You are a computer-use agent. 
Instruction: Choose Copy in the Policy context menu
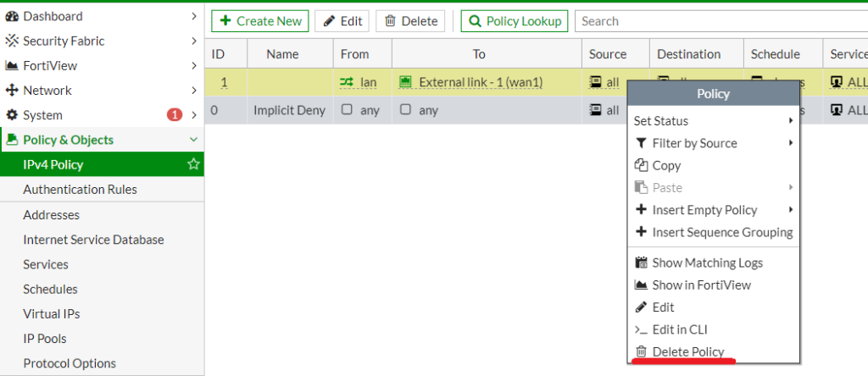[713, 165]
